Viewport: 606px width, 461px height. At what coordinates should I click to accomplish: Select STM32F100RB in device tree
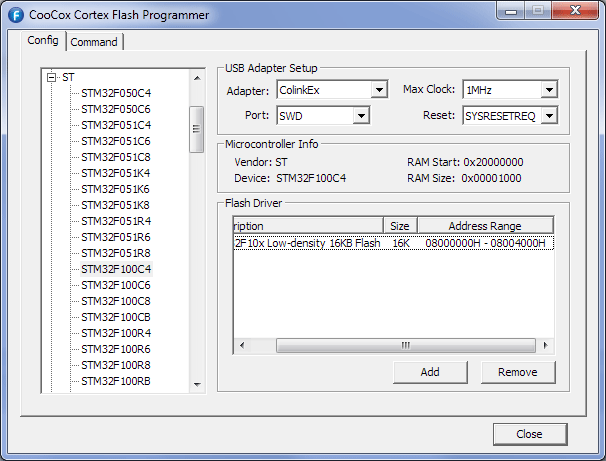(x=116, y=381)
